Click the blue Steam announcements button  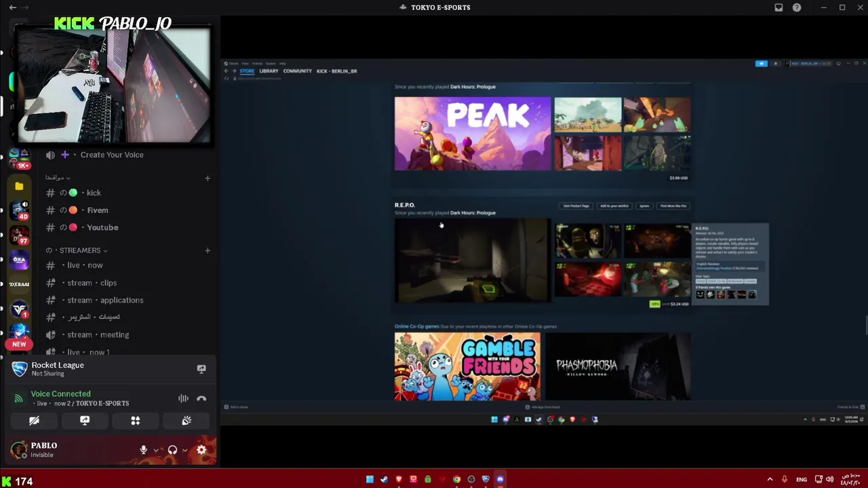click(x=762, y=64)
